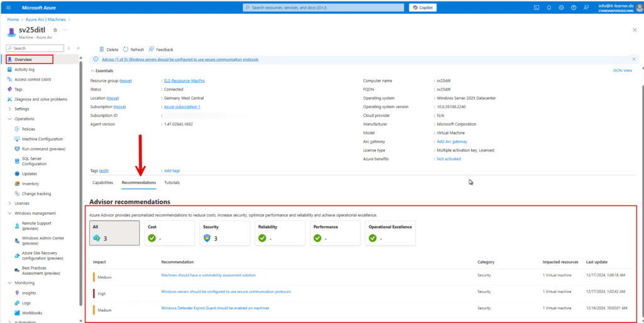
Task: Select the Security recommendations tile
Action: point(225,233)
